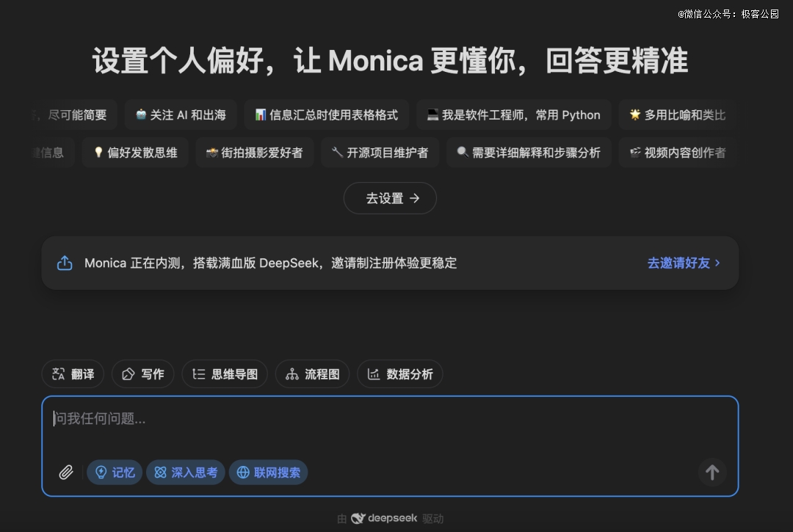This screenshot has height=532, width=793.
Task: Choose the 数据分析 data analysis shortcut
Action: [x=400, y=374]
